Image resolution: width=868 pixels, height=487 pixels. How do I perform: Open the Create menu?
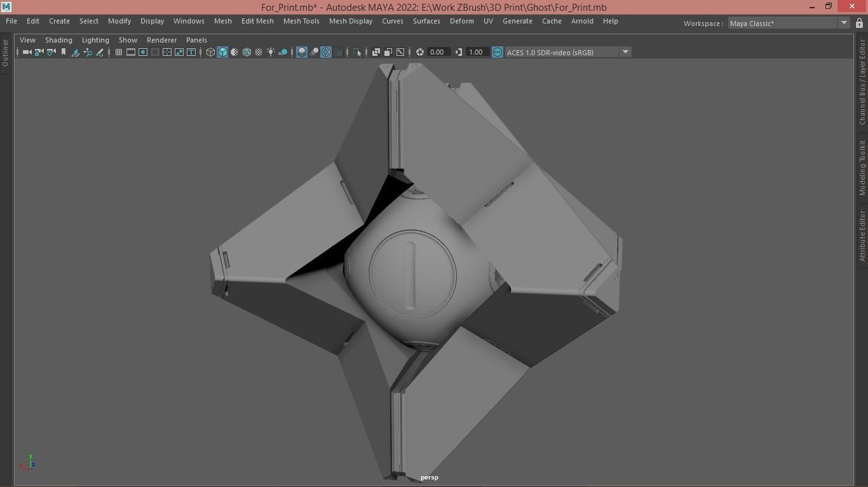(x=59, y=21)
